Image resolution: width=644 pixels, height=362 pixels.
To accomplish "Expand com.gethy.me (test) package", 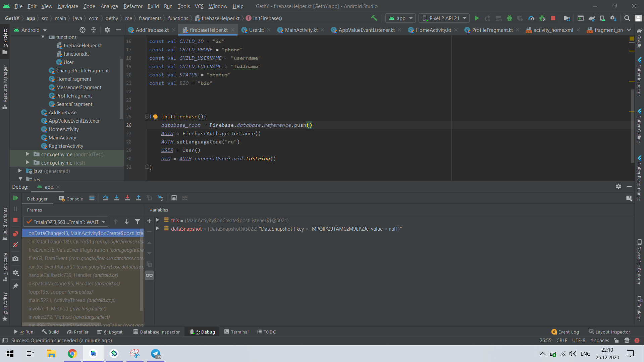I will pos(28,163).
